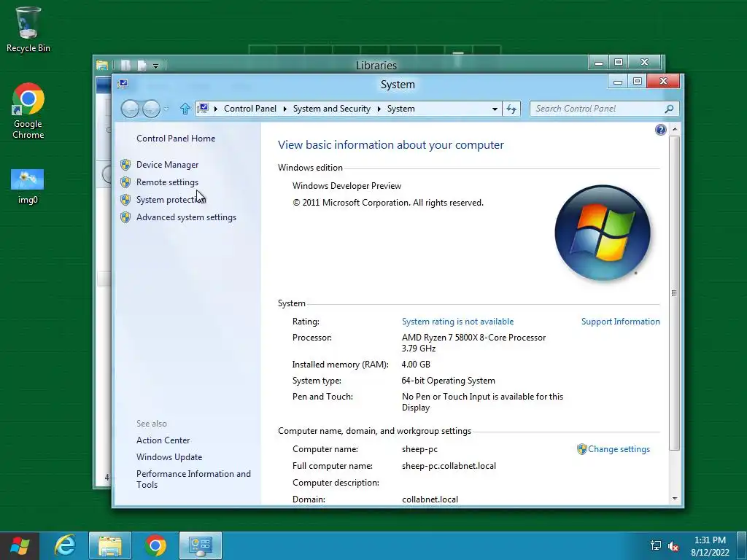Click the Windows logo image
This screenshot has height=560, width=747.
pos(603,233)
